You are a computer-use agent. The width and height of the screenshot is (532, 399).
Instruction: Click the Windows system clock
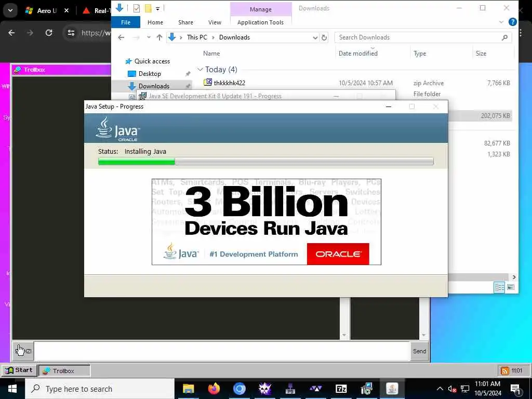(x=487, y=389)
